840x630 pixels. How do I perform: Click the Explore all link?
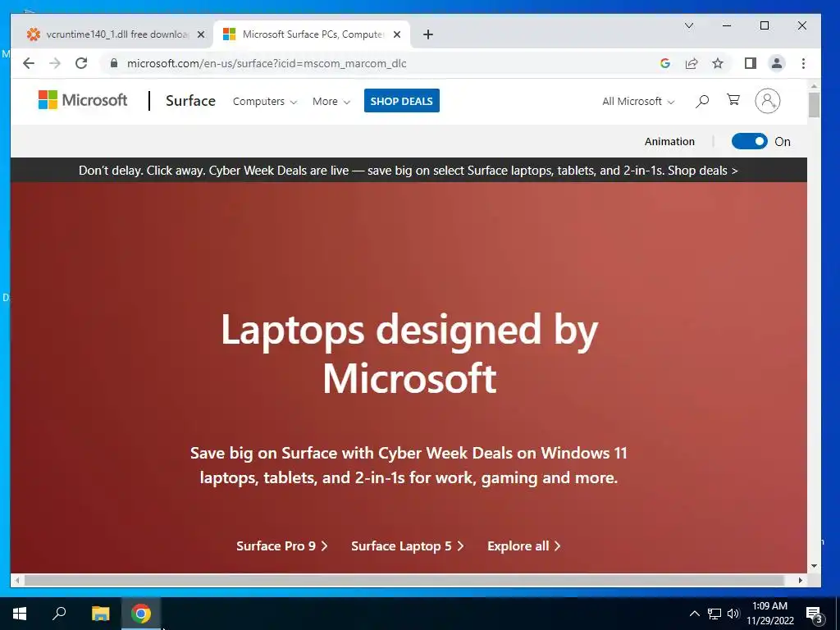[x=523, y=546]
